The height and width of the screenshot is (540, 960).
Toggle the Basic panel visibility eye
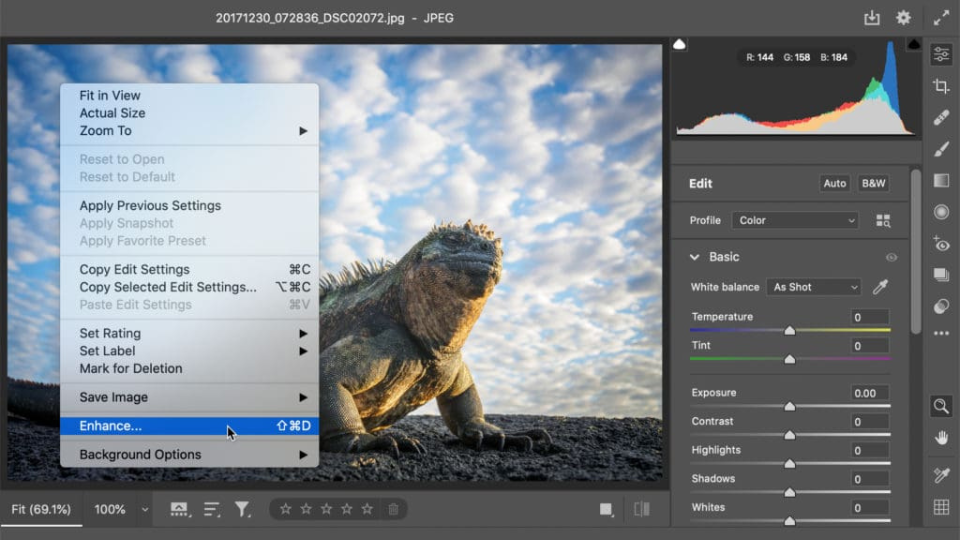(891, 257)
